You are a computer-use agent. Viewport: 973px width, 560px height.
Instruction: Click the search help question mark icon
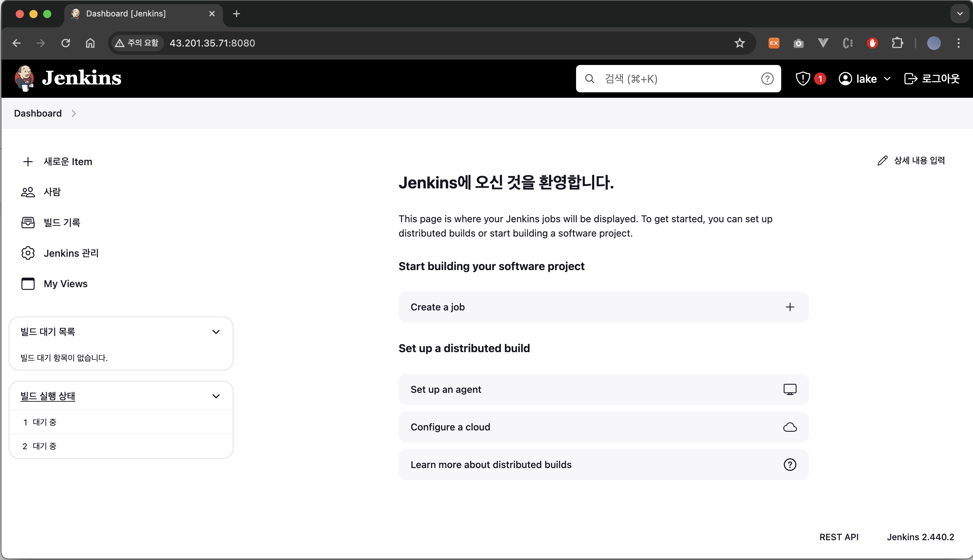[767, 79]
